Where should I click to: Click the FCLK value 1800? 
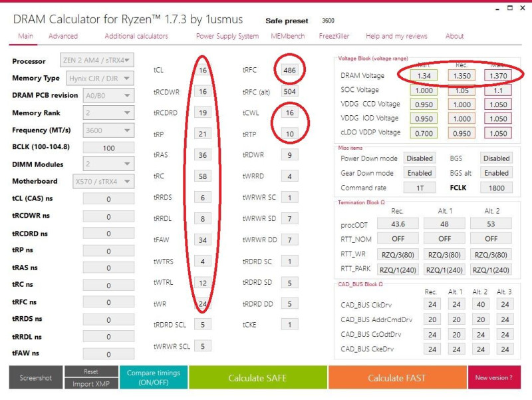(x=496, y=188)
